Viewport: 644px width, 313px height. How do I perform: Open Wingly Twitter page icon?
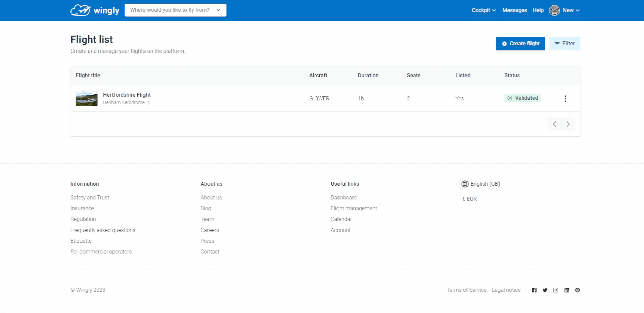pos(545,290)
